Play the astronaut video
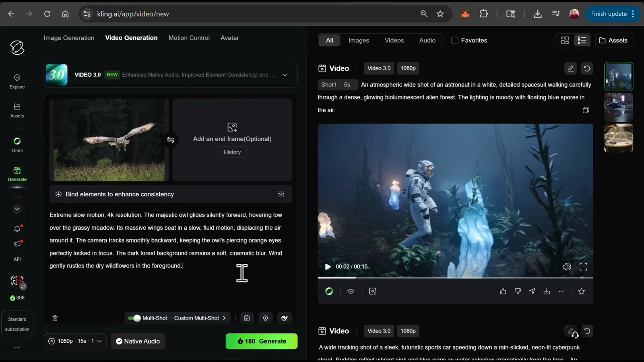Viewport: 644px width, 362px height. (x=328, y=267)
